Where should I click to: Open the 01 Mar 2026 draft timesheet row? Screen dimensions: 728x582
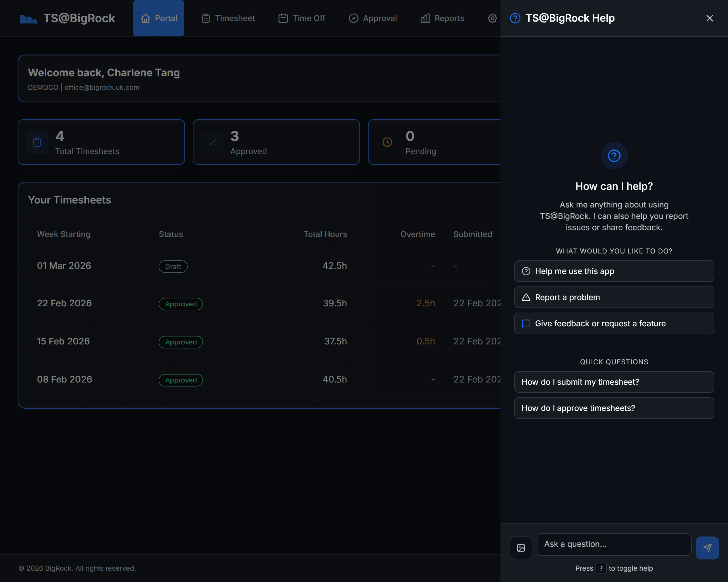point(64,266)
